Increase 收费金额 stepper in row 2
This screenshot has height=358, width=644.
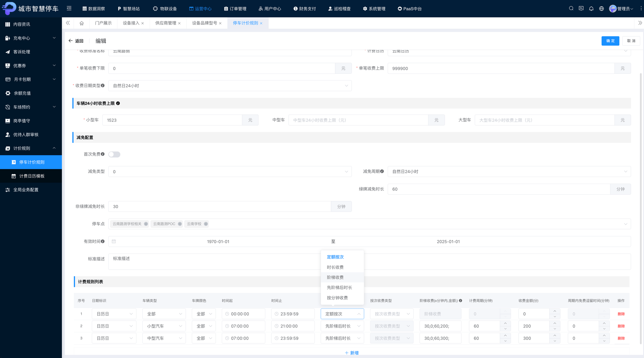coord(555,324)
